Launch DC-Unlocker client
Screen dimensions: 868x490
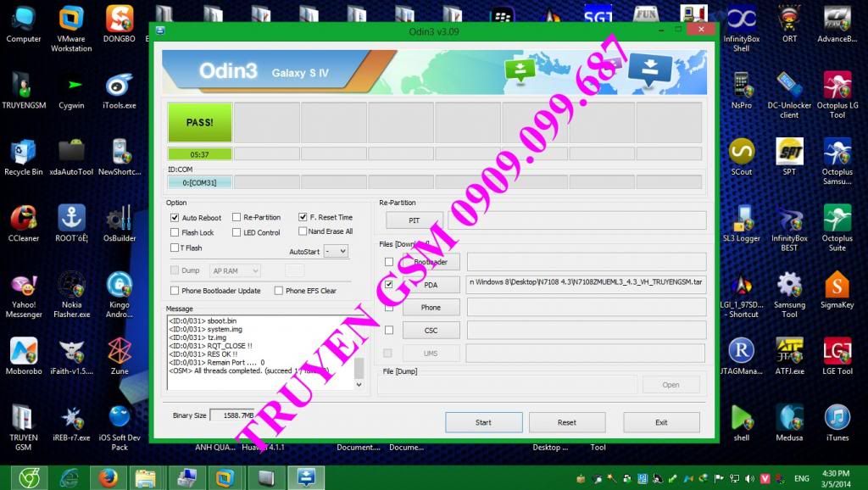(x=789, y=95)
